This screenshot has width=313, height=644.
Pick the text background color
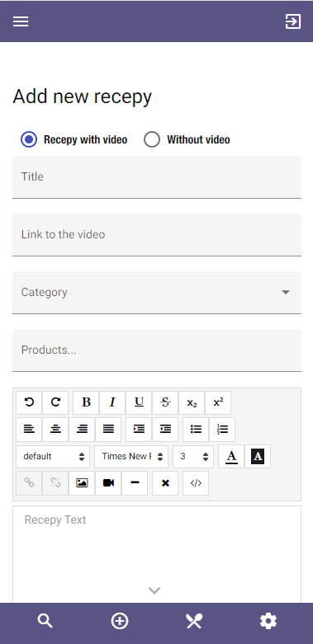click(258, 456)
